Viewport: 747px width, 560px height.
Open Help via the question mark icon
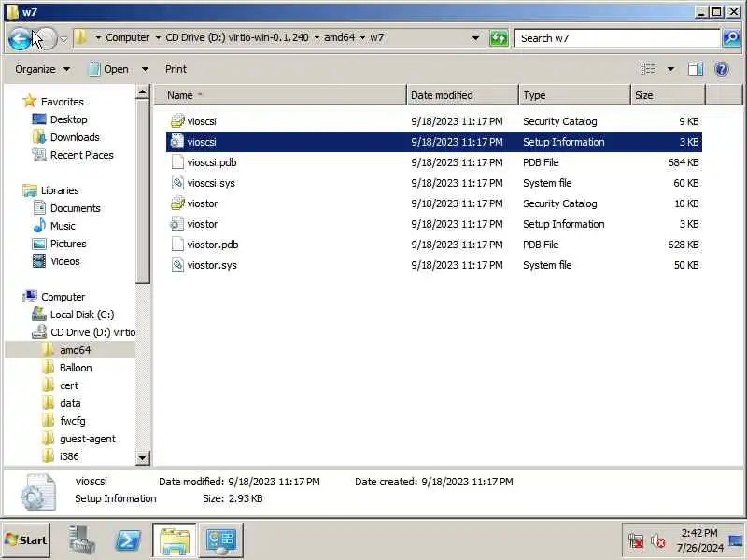(722, 69)
